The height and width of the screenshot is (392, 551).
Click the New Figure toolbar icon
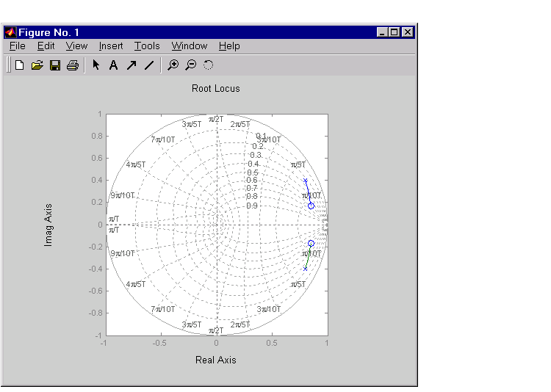(20, 65)
